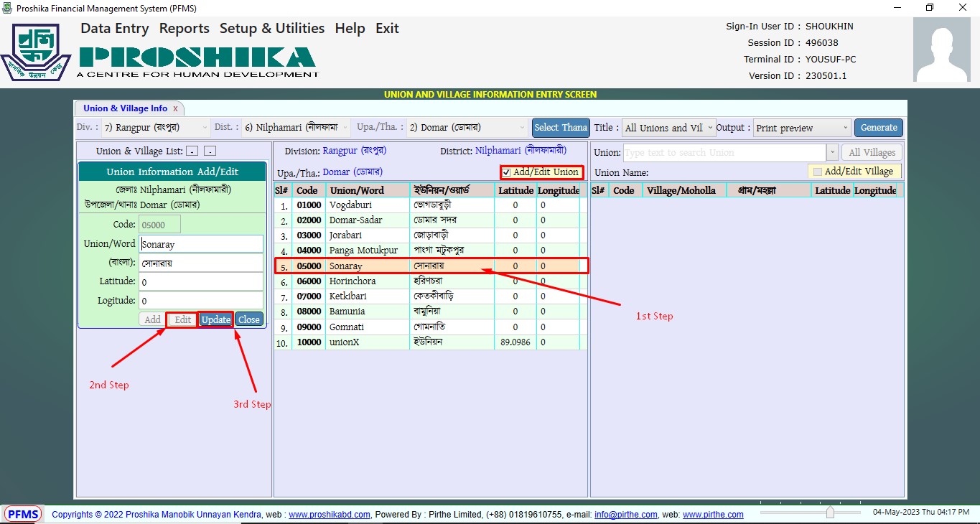The height and width of the screenshot is (524, 980).
Task: Click the Update button
Action: pos(215,319)
